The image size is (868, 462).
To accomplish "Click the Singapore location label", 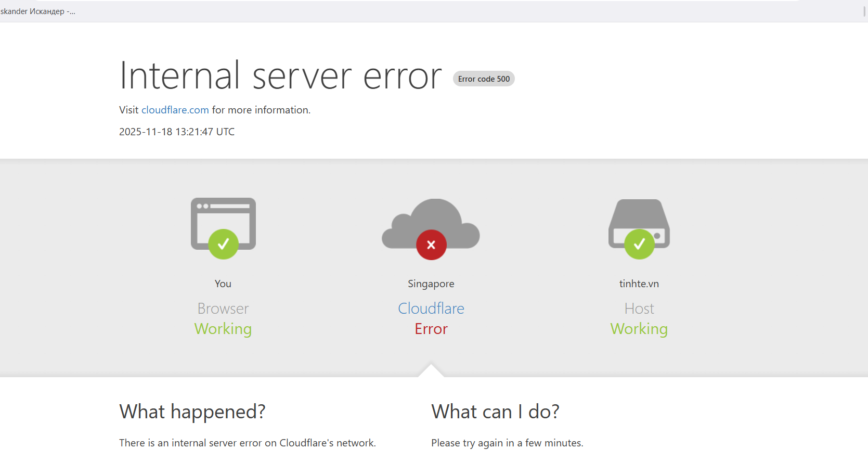I will pyautogui.click(x=431, y=284).
